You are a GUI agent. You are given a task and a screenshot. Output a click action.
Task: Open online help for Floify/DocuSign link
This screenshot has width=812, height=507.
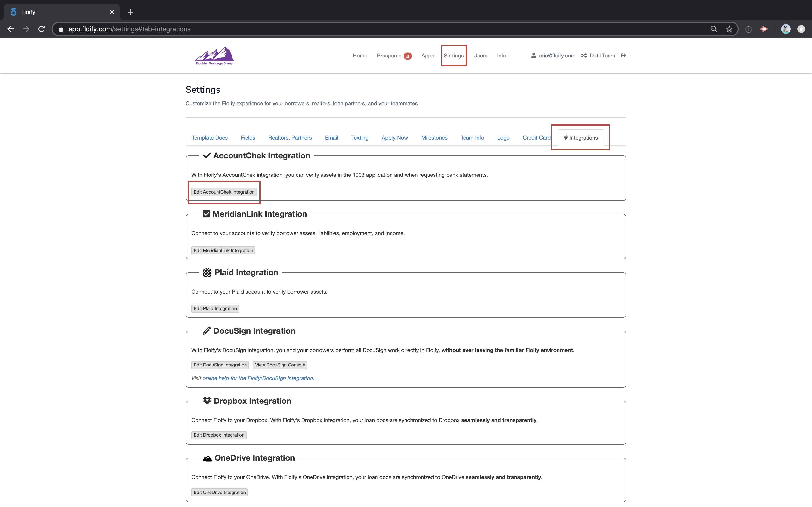[x=258, y=378]
